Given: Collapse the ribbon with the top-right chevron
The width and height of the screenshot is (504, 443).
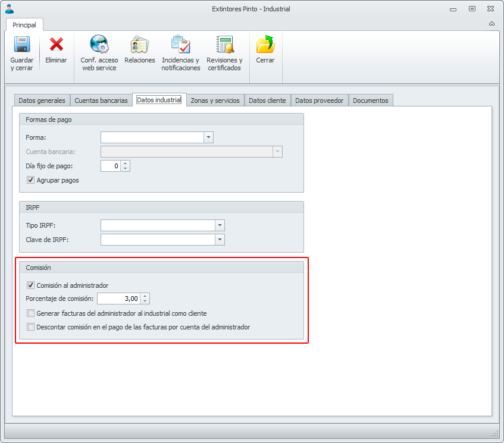Looking at the screenshot, I should pyautogui.click(x=492, y=24).
